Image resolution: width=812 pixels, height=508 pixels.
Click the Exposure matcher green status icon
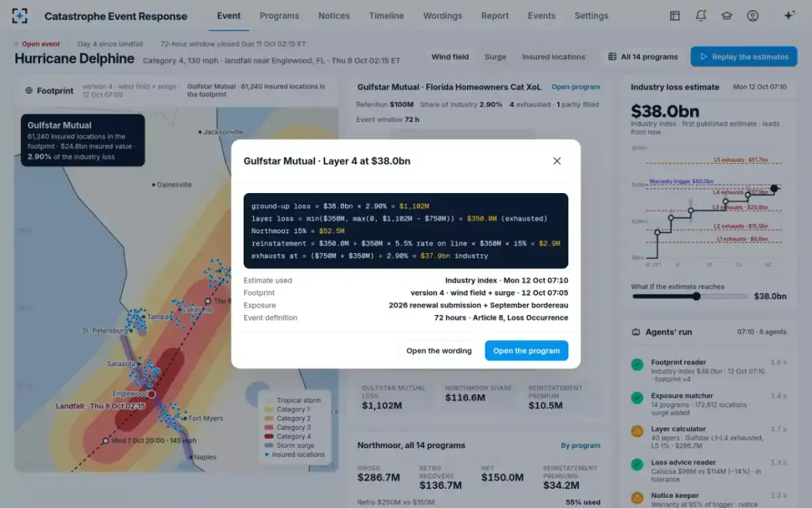(x=637, y=398)
